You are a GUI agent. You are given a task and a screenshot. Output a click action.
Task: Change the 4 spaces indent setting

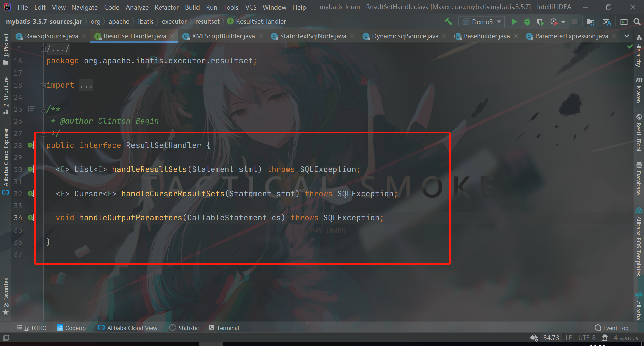coord(626,338)
